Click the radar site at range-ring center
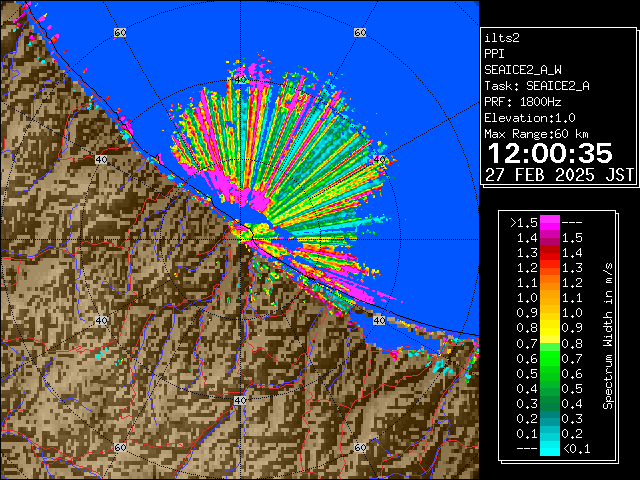 (x=240, y=240)
